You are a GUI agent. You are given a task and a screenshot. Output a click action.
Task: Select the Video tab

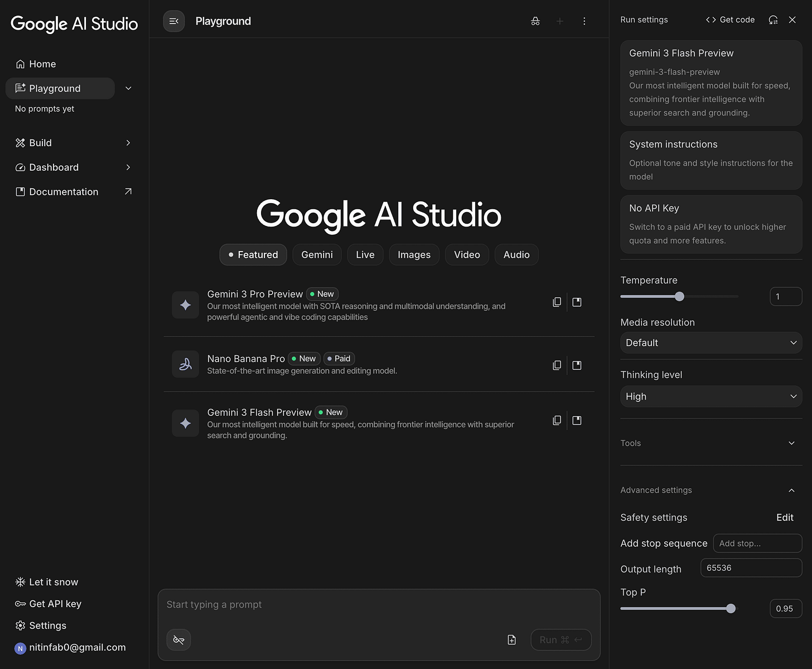(x=467, y=254)
